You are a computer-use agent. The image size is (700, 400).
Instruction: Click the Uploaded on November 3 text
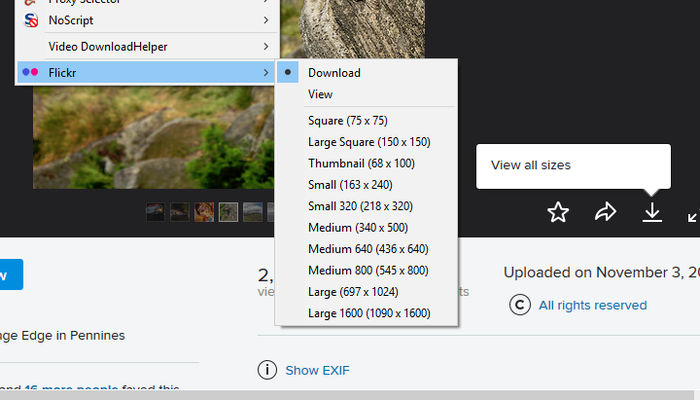coord(601,272)
